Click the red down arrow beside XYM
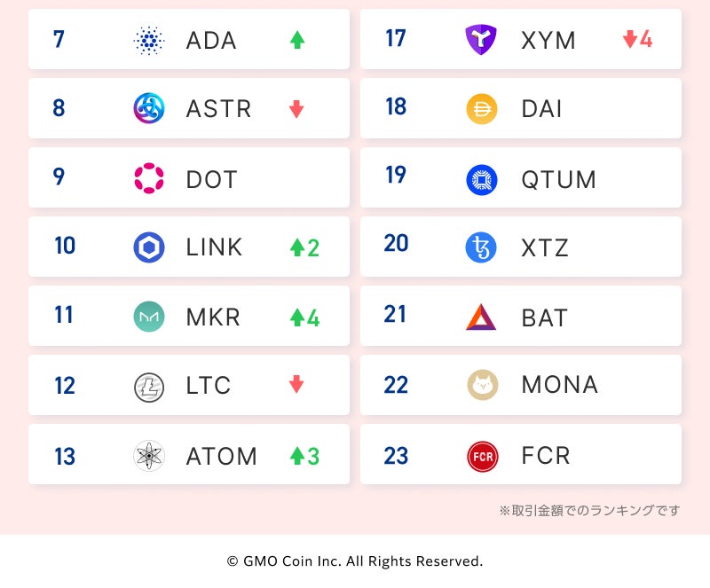 [x=630, y=40]
